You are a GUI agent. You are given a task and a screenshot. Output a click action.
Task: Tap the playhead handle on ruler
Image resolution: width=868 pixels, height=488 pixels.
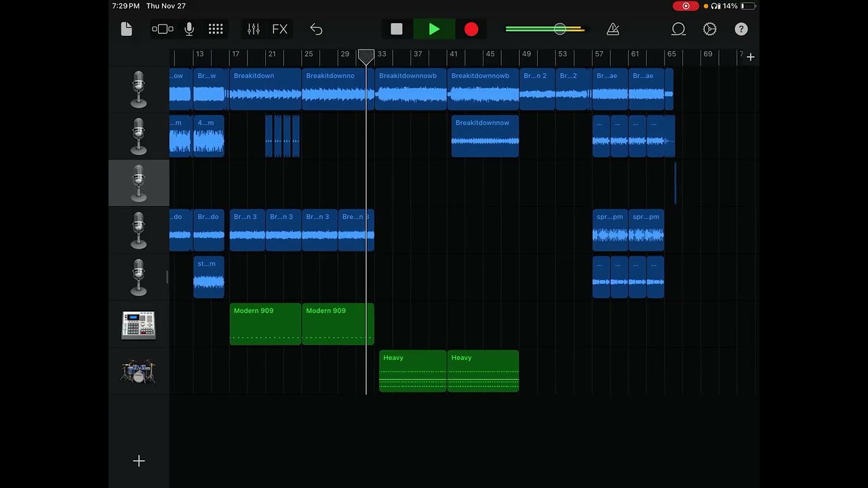366,57
